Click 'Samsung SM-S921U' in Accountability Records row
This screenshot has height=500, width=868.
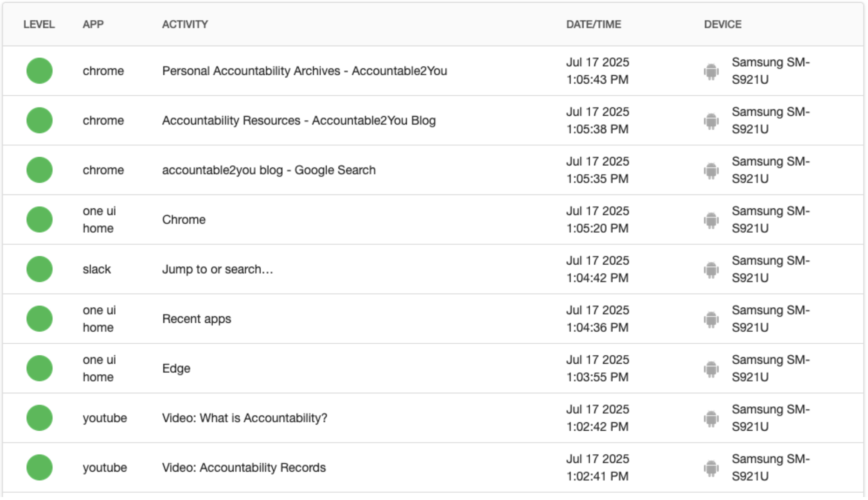[x=771, y=468]
